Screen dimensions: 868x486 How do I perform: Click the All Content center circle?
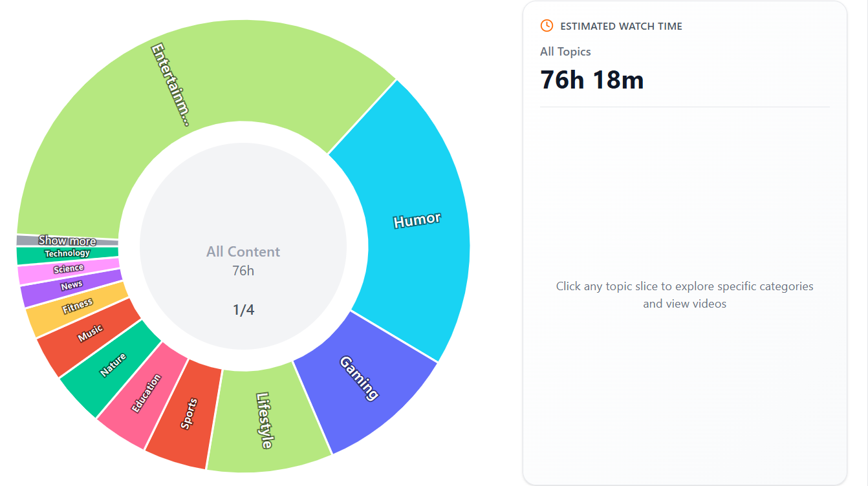pos(243,251)
